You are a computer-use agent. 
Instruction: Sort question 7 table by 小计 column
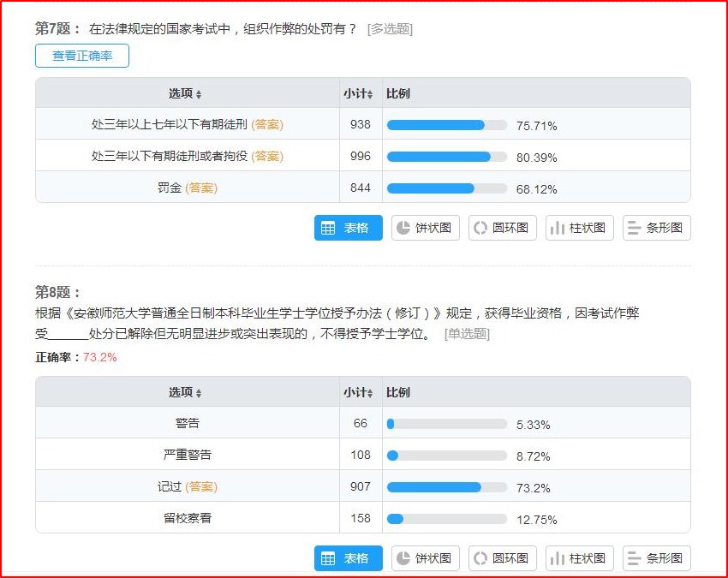[358, 93]
